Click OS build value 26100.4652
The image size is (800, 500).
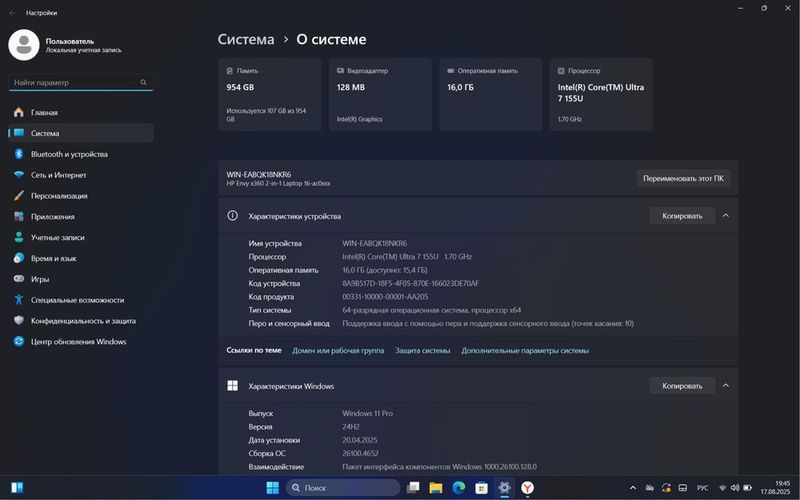360,453
